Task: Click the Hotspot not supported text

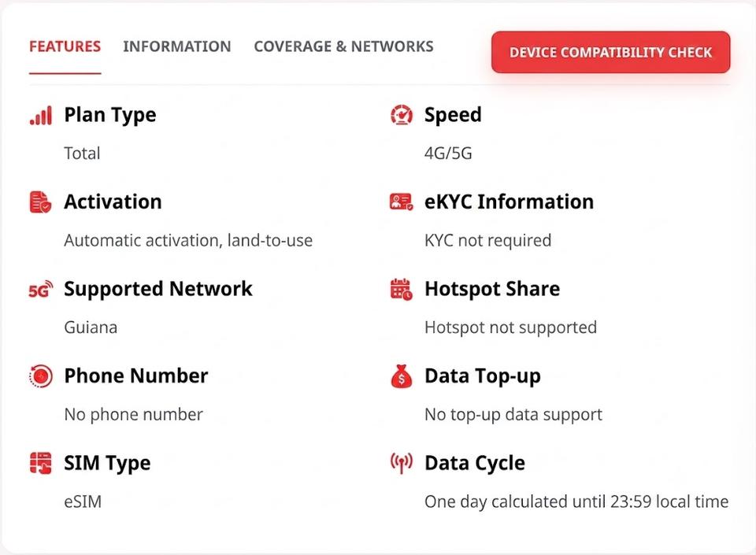Action: coord(510,328)
